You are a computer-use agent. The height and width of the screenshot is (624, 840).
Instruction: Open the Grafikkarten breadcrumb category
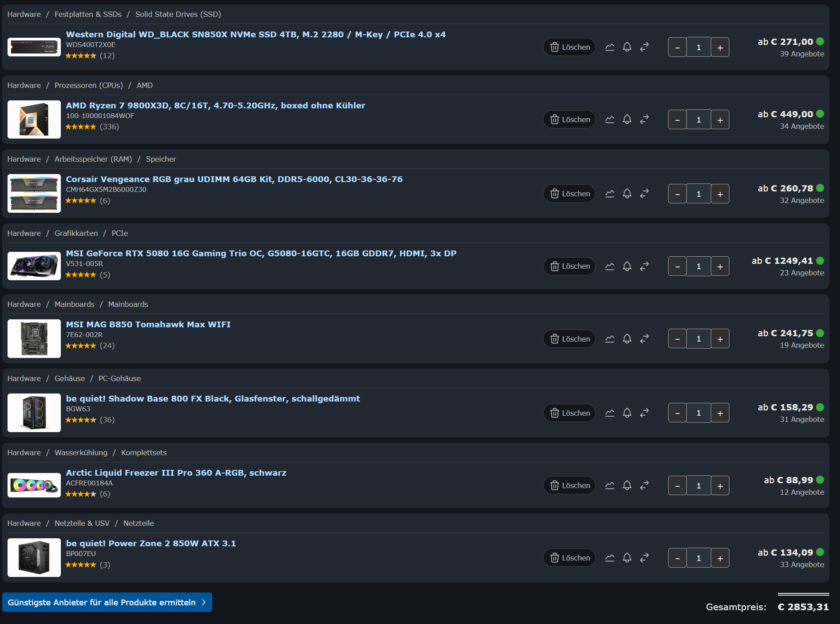tap(76, 233)
